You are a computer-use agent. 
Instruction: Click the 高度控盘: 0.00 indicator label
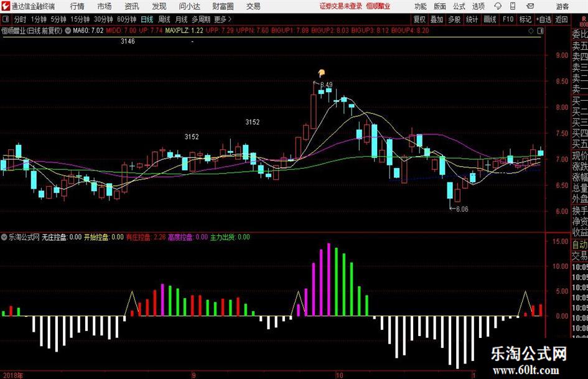pyautogui.click(x=188, y=237)
